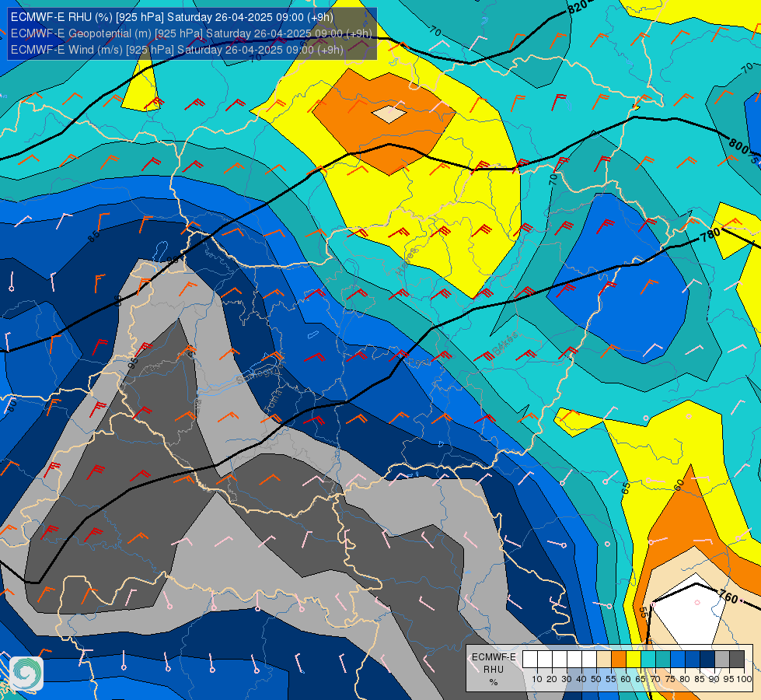Pick the dark gray 95–100 legend swatch
The height and width of the screenshot is (700, 761).
(737, 660)
